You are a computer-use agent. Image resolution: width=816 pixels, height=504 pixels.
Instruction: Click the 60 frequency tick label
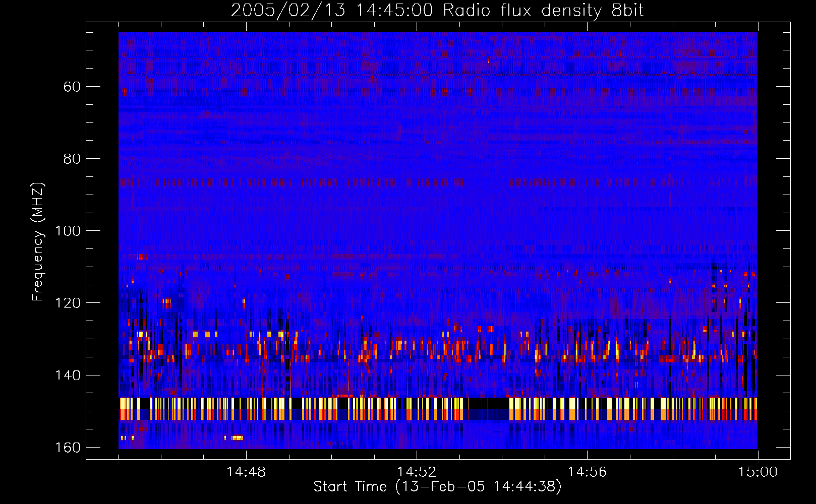click(x=72, y=87)
